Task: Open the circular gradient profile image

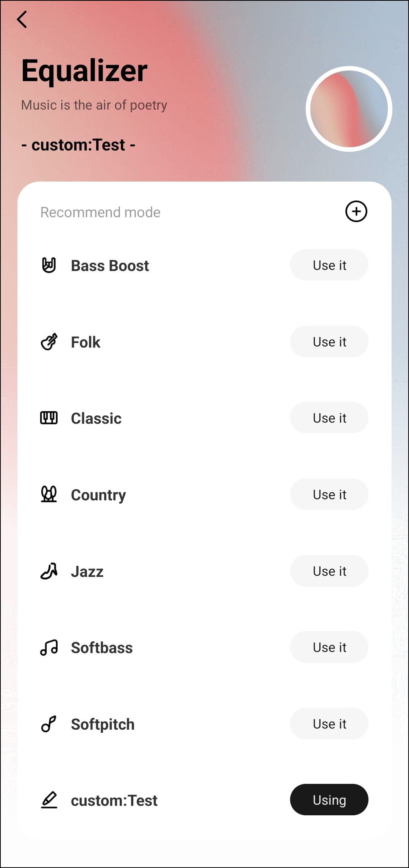Action: click(349, 109)
